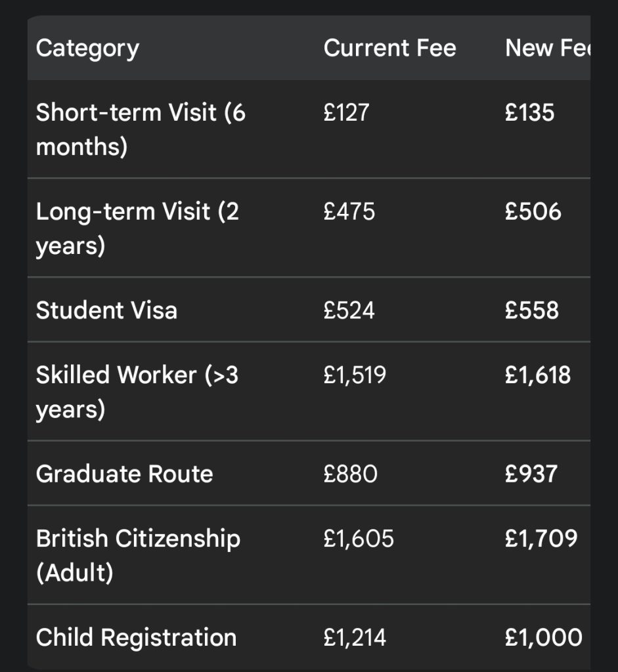Select the £135 new fee cell

coord(529,113)
